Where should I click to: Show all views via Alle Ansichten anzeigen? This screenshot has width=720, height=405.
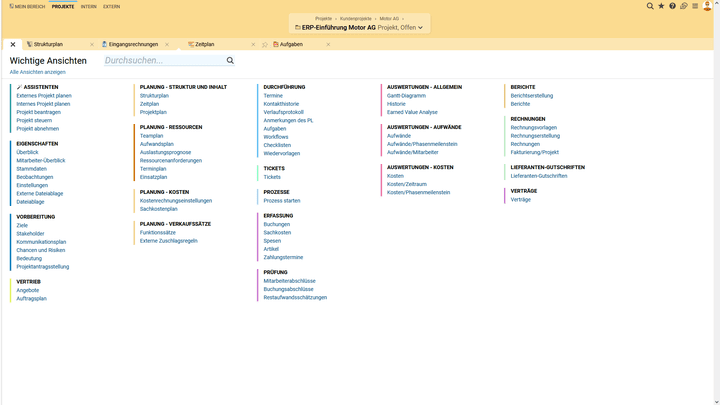click(x=38, y=72)
